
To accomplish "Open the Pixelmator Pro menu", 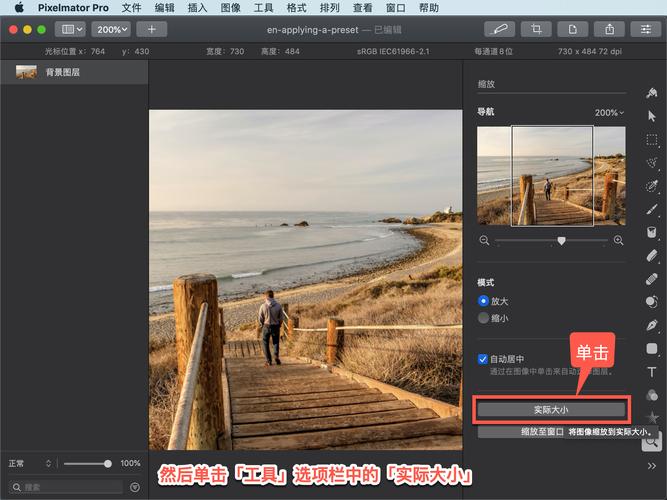I will click(x=73, y=8).
